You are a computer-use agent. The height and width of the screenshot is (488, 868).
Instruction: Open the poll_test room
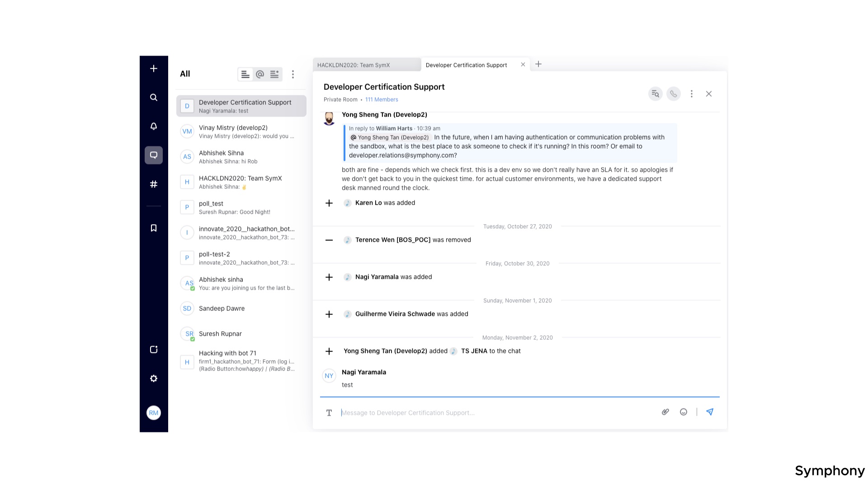point(241,207)
